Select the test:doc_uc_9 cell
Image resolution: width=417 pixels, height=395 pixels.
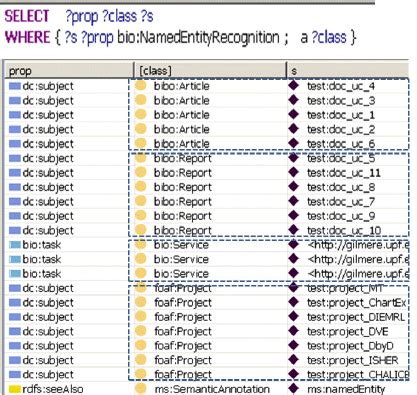pos(341,216)
